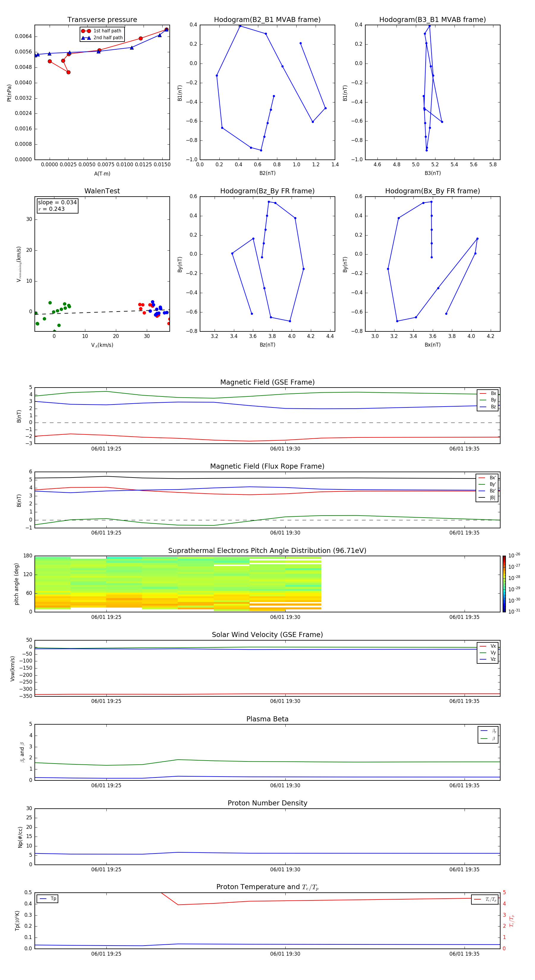Click the Te/Tp legend entry in temperature plot
Viewport: 535px width, 980px height.
[x=485, y=899]
